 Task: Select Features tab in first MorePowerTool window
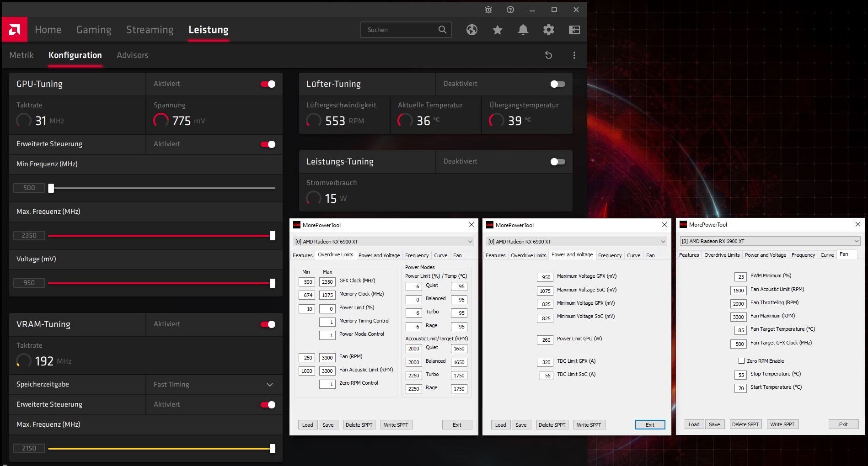pyautogui.click(x=303, y=255)
